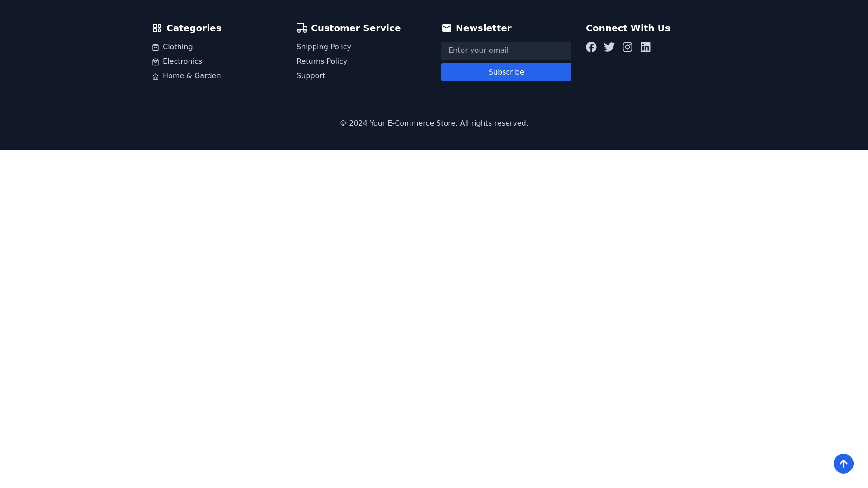
Task: View the Returns Policy page
Action: point(322,61)
